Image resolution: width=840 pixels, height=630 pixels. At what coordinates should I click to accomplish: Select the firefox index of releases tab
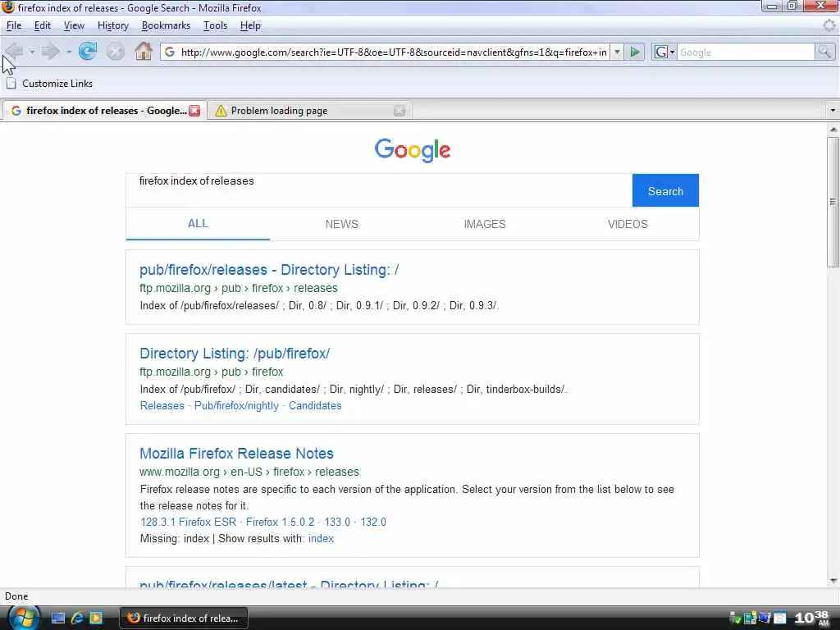(x=105, y=111)
